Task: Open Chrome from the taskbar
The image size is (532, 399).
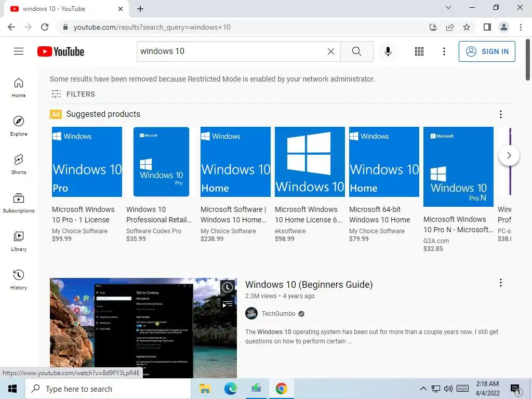Action: (x=281, y=389)
